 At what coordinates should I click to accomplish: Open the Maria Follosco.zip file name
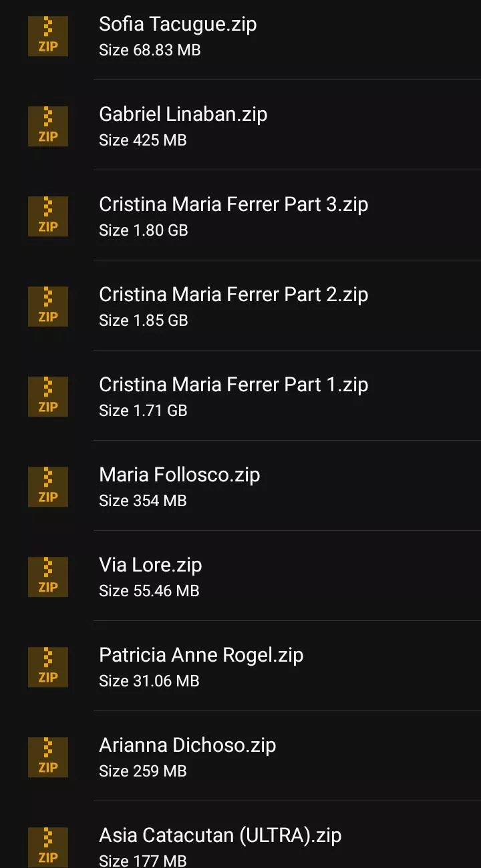(179, 475)
